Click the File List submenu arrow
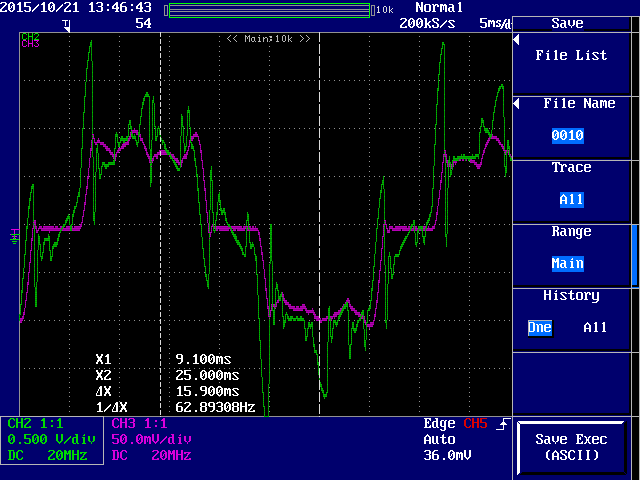Image resolution: width=640 pixels, height=480 pixels. [x=517, y=40]
